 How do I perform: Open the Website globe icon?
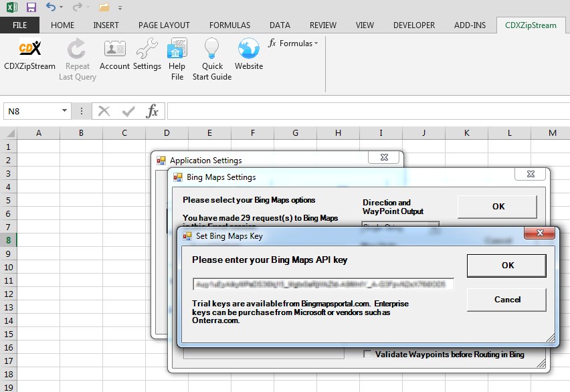pyautogui.click(x=249, y=55)
